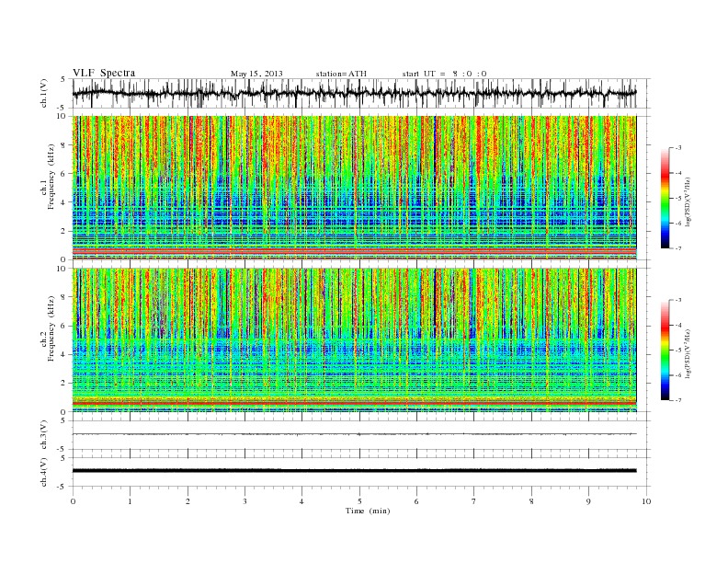Click the 'ch.3(V)' axis label
Viewport: 728px width, 563px height.
pyautogui.click(x=44, y=435)
